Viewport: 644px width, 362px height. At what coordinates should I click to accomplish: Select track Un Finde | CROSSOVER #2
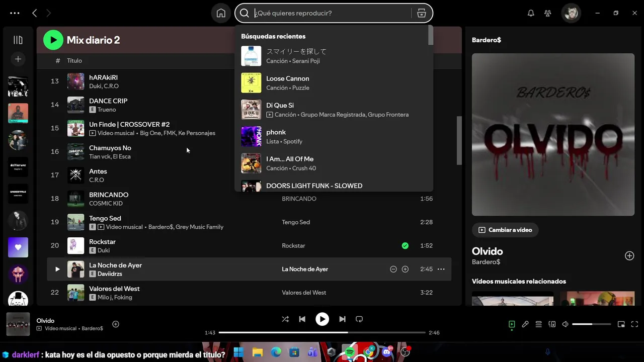pyautogui.click(x=129, y=124)
